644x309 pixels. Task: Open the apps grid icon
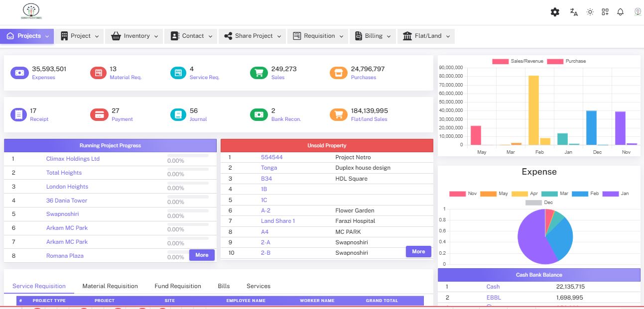pos(605,12)
